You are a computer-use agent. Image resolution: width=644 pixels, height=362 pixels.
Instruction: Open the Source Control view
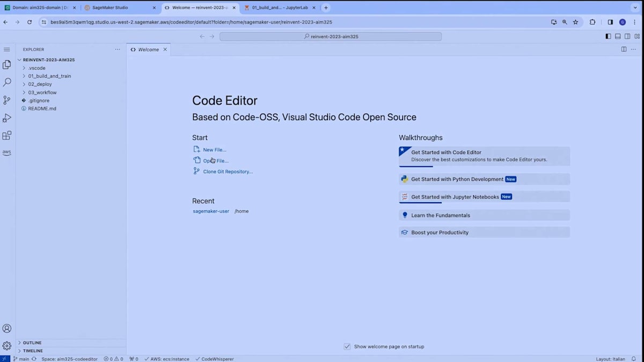7,100
